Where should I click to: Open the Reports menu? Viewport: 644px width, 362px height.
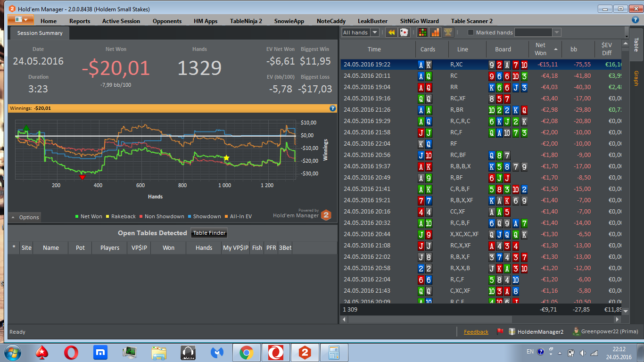coord(80,21)
